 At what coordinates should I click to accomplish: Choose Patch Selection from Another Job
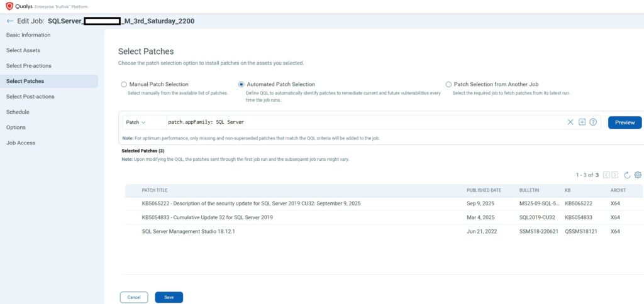tap(448, 84)
